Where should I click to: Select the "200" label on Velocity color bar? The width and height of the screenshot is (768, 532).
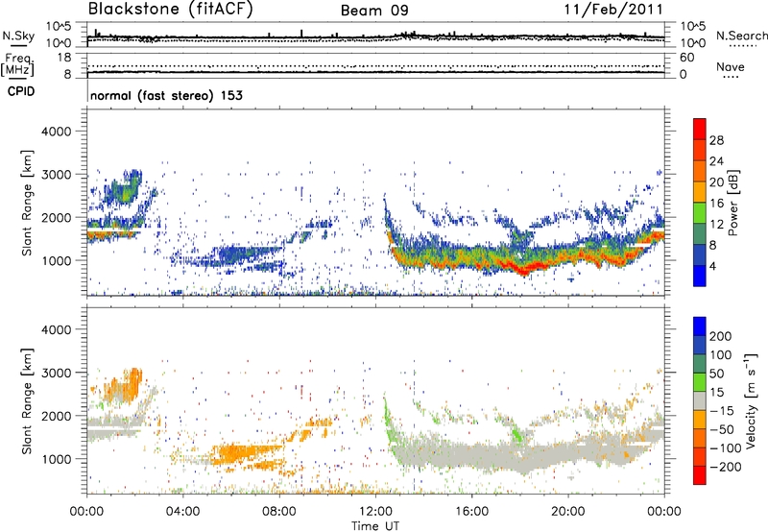(x=721, y=336)
